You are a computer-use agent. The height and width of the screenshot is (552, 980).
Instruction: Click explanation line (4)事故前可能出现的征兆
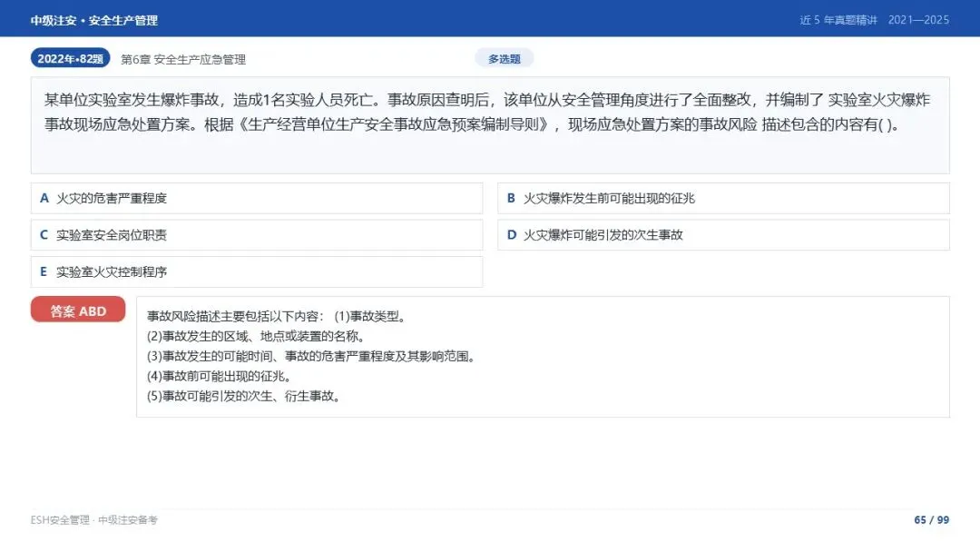[x=219, y=377]
